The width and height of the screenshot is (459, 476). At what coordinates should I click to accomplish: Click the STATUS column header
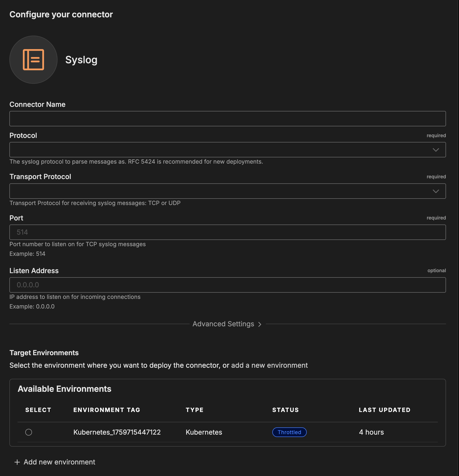click(286, 410)
